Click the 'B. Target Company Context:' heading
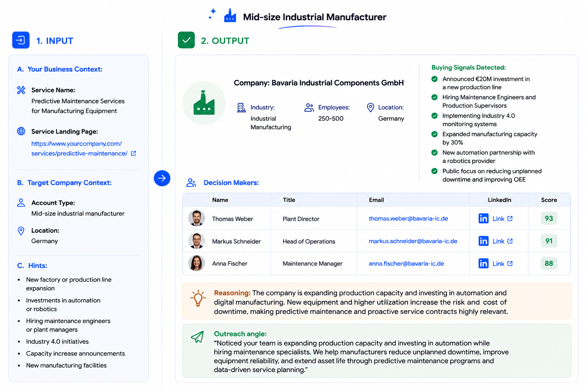 64,183
